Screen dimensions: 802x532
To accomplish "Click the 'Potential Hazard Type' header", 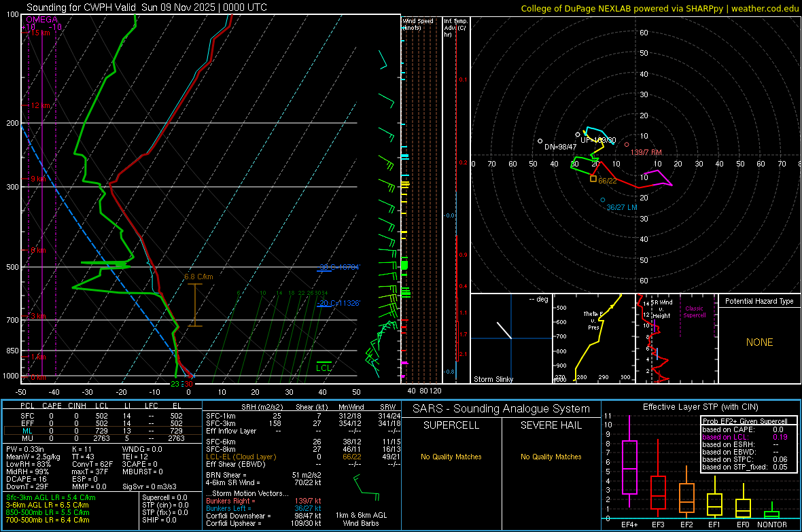I will (x=759, y=301).
